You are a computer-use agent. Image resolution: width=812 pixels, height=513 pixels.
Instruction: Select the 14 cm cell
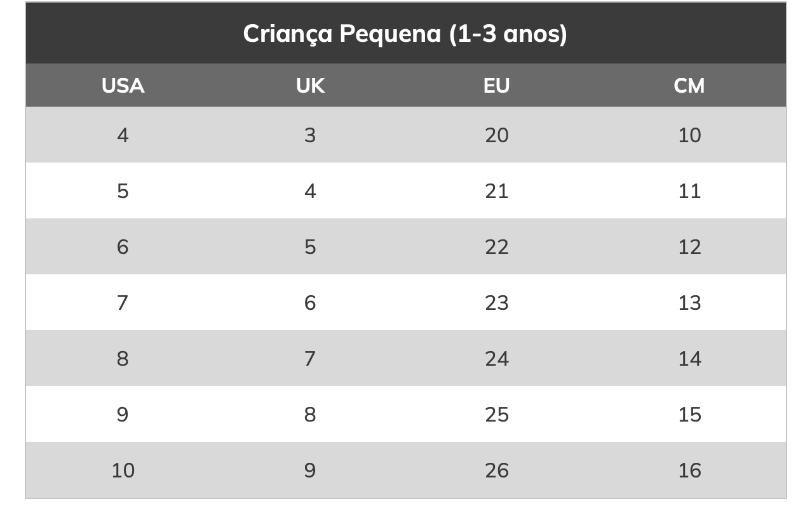pos(689,359)
